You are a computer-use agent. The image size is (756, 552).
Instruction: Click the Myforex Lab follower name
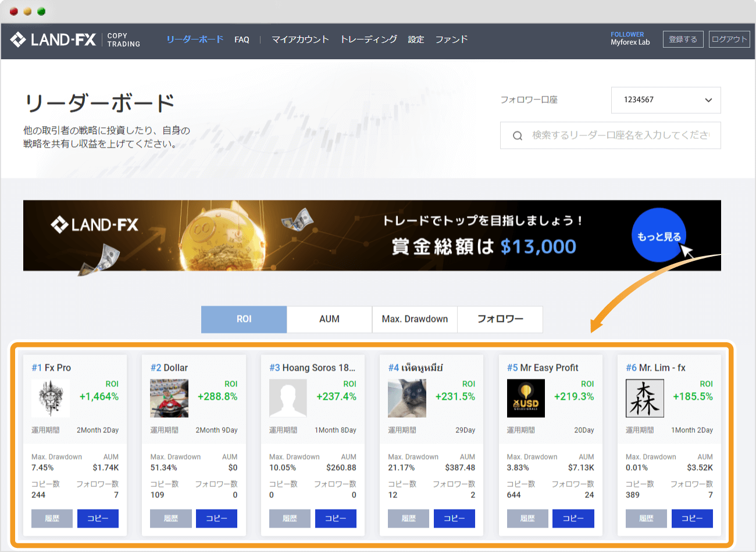click(630, 42)
